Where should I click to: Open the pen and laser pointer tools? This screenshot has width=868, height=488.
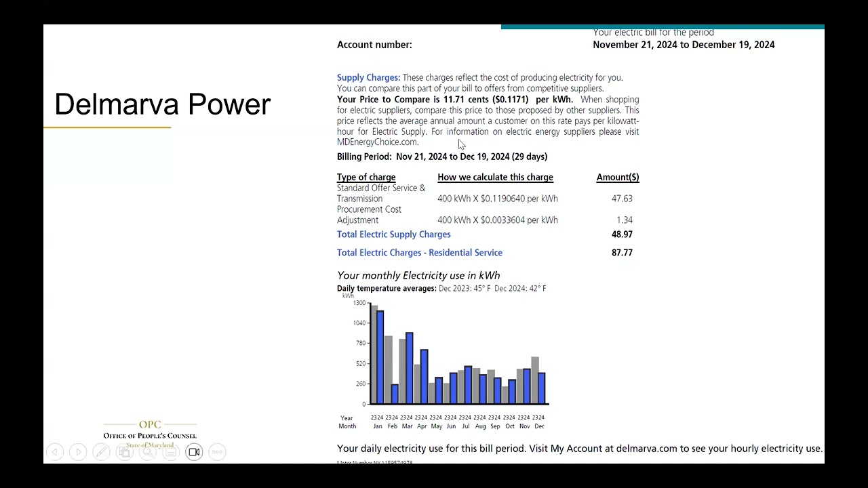click(101, 452)
